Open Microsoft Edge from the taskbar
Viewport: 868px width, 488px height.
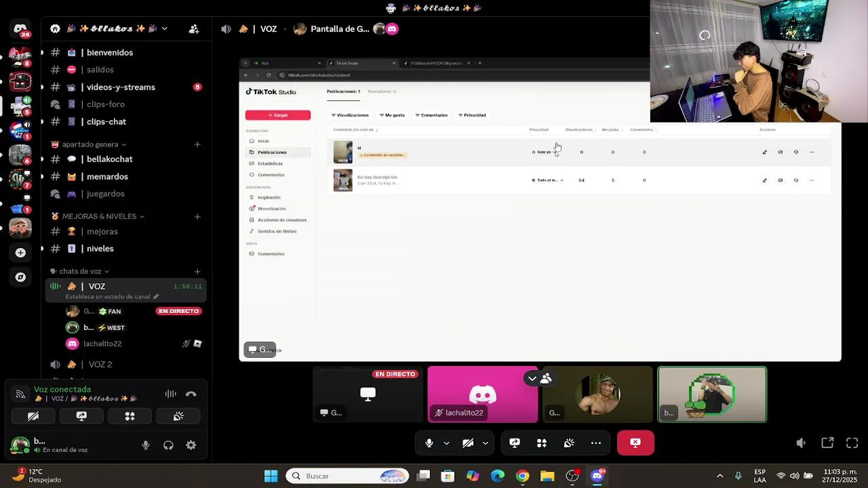(x=498, y=476)
